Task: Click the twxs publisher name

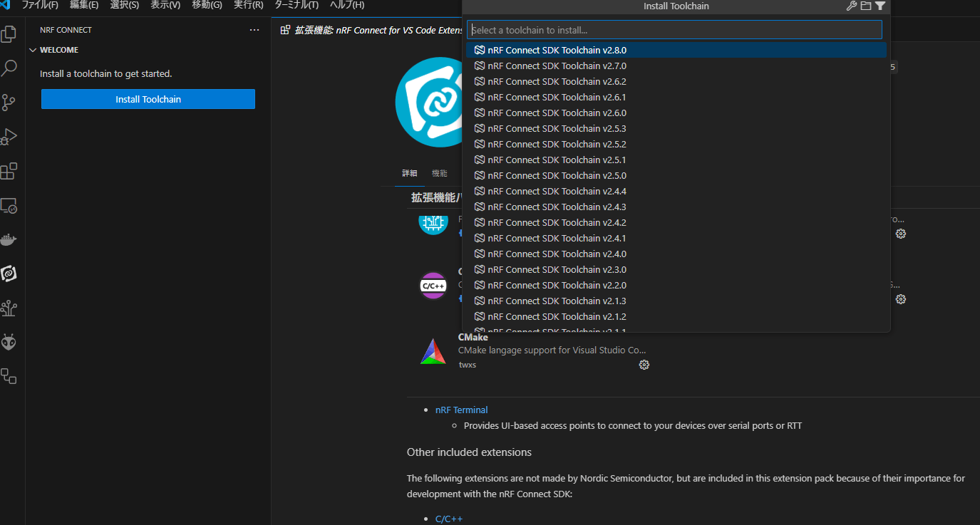Action: pyautogui.click(x=468, y=365)
